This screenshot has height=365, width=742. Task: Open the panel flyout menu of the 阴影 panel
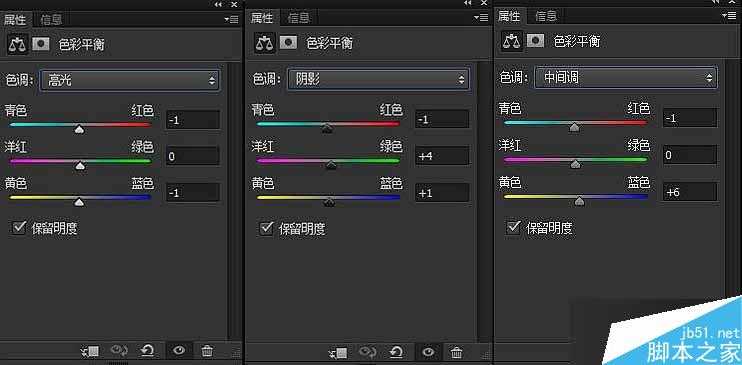pos(481,18)
